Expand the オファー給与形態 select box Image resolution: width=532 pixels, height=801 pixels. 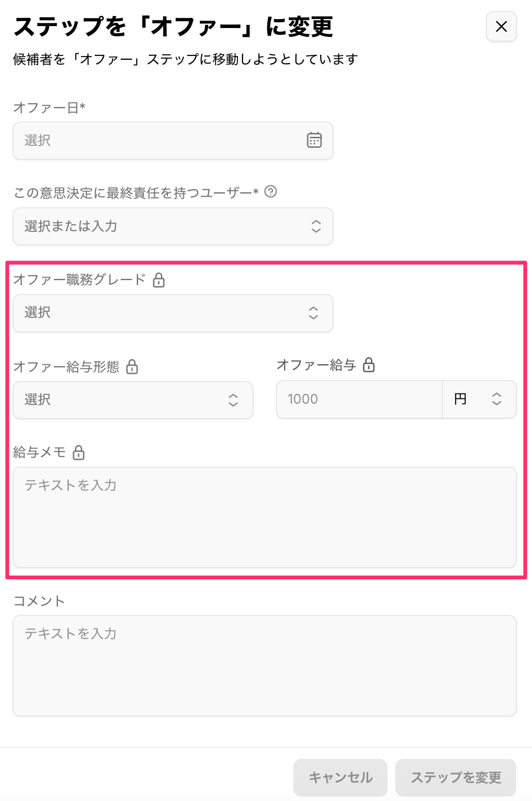pos(132,400)
